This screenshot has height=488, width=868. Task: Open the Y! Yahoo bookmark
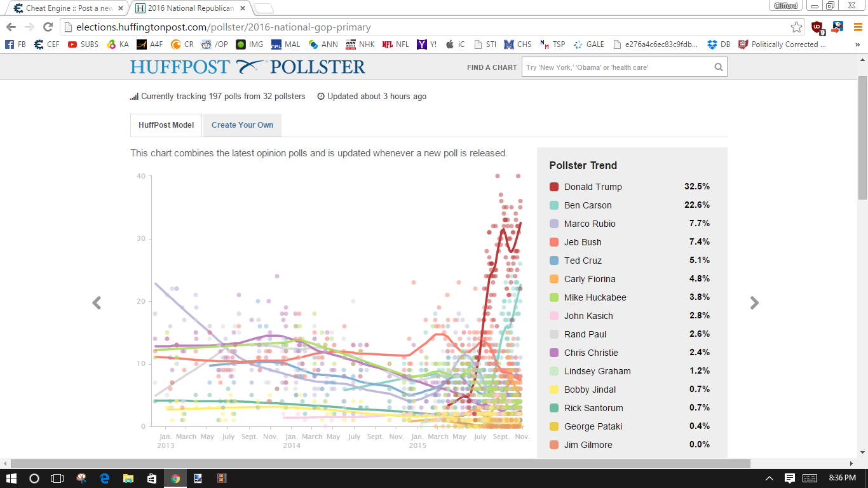pyautogui.click(x=428, y=44)
